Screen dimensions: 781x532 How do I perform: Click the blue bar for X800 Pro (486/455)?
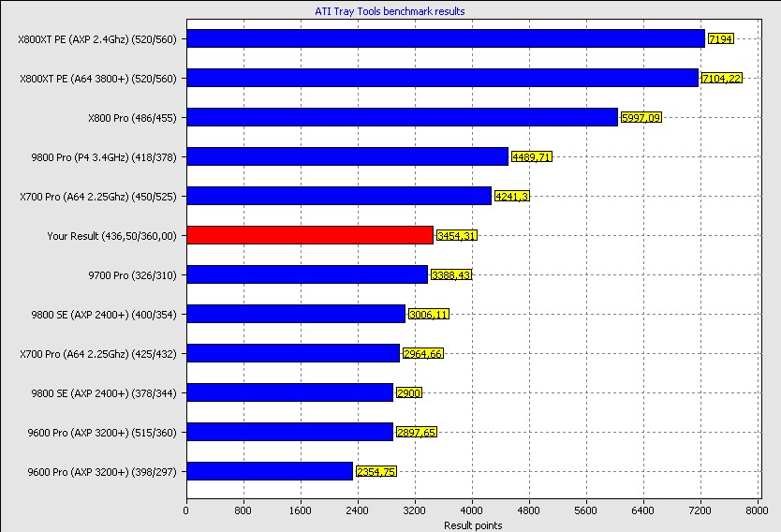pyautogui.click(x=402, y=117)
